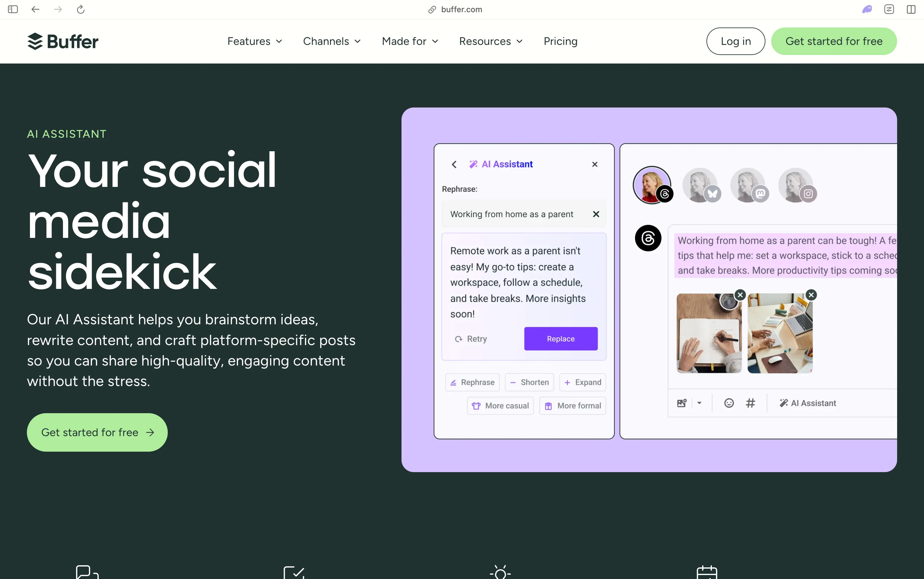Remove the laptop desk image
The height and width of the screenshot is (579, 924).
coord(811,295)
